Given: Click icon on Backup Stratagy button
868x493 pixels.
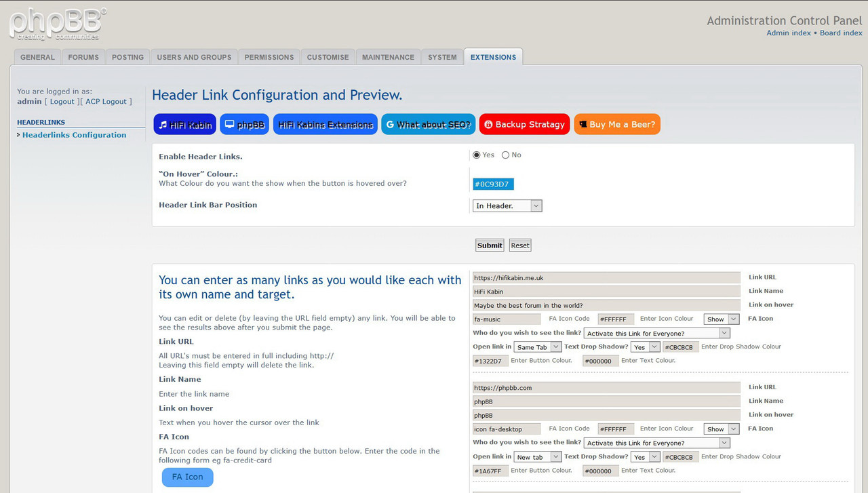Looking at the screenshot, I should pos(488,125).
